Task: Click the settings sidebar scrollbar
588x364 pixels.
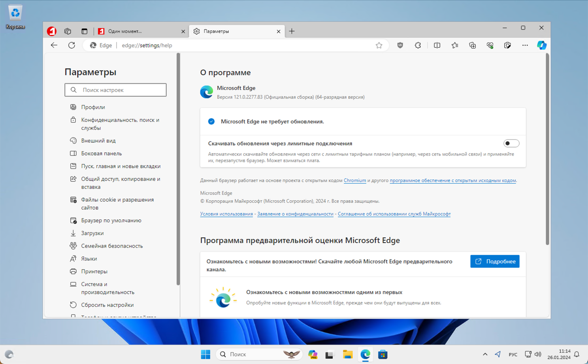Action: coord(178,169)
